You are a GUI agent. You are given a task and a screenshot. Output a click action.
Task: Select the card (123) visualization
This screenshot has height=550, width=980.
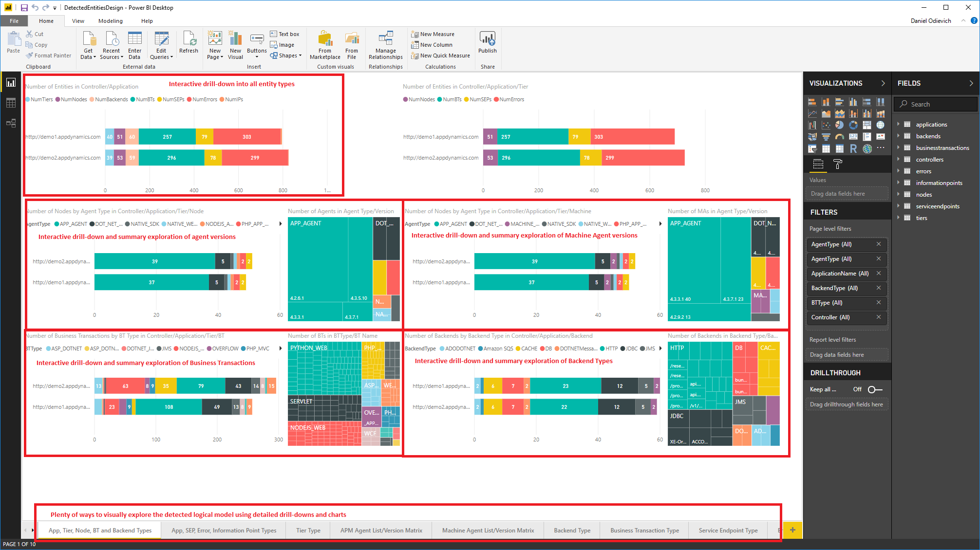853,137
